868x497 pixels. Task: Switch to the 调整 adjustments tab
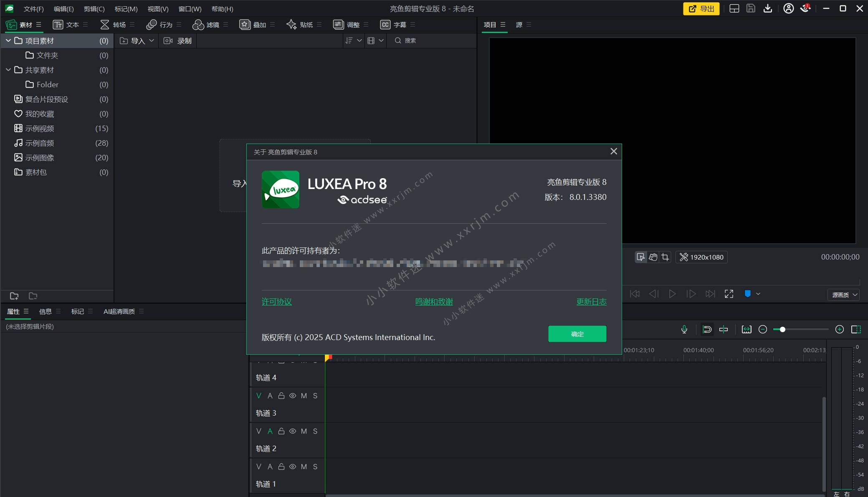(346, 25)
